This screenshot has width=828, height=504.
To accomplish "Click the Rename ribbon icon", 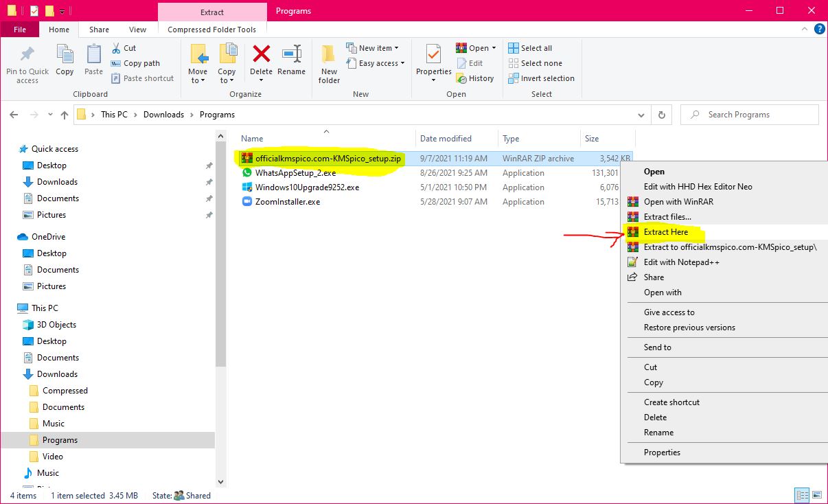I will tap(292, 54).
